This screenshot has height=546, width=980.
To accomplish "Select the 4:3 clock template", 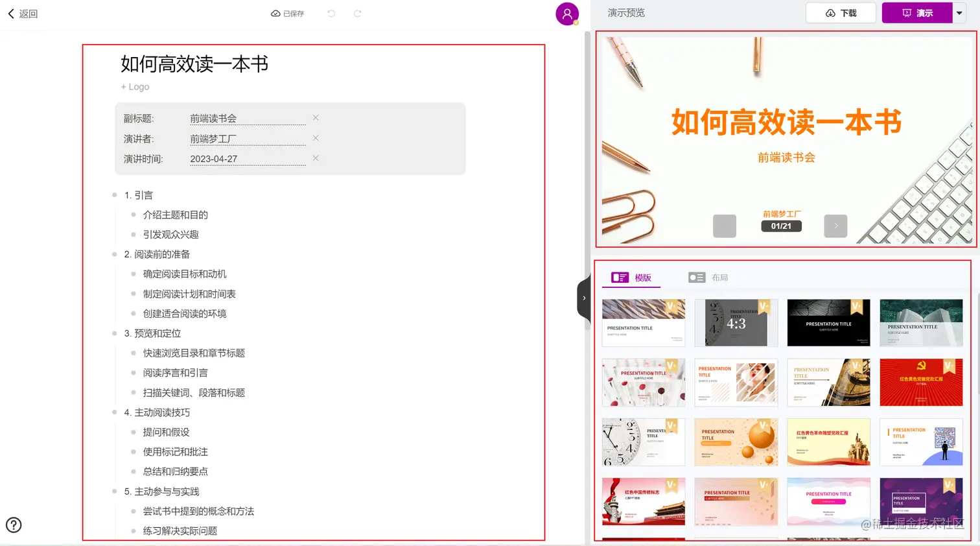I will point(736,323).
